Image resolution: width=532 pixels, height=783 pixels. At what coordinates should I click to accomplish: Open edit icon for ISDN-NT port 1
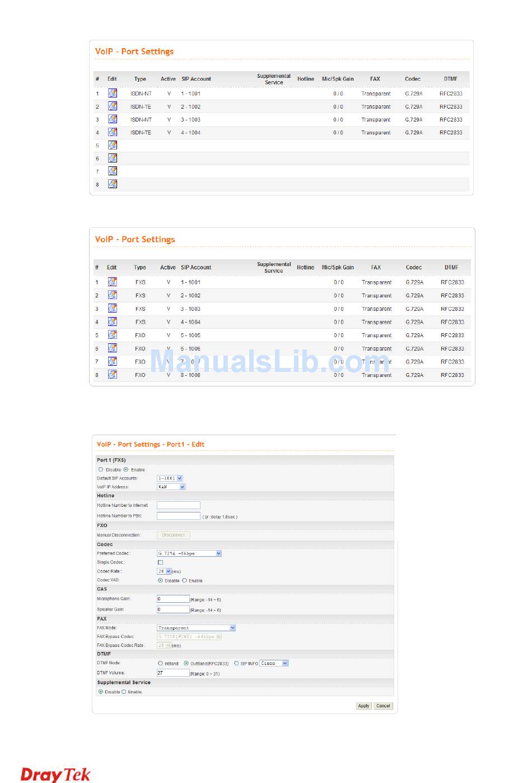tap(113, 93)
